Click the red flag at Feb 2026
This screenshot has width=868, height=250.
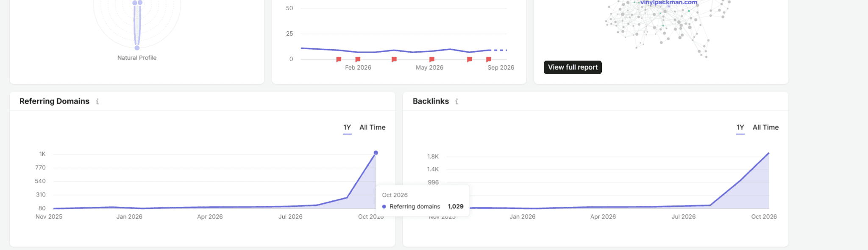(358, 59)
